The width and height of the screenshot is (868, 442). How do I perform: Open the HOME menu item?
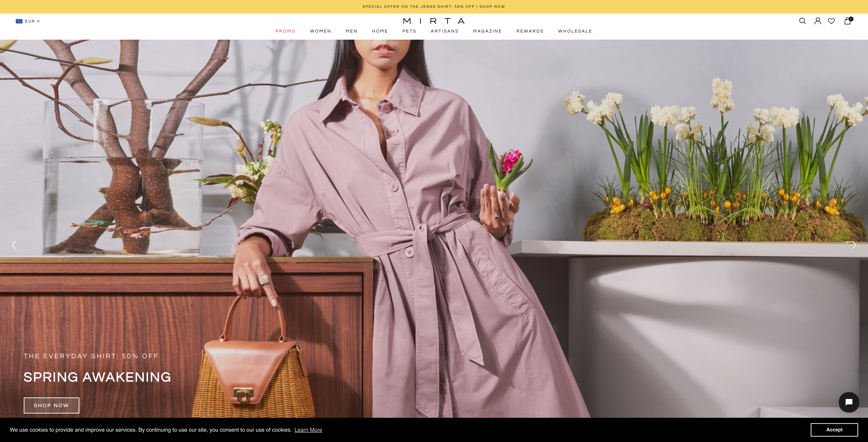(x=380, y=31)
